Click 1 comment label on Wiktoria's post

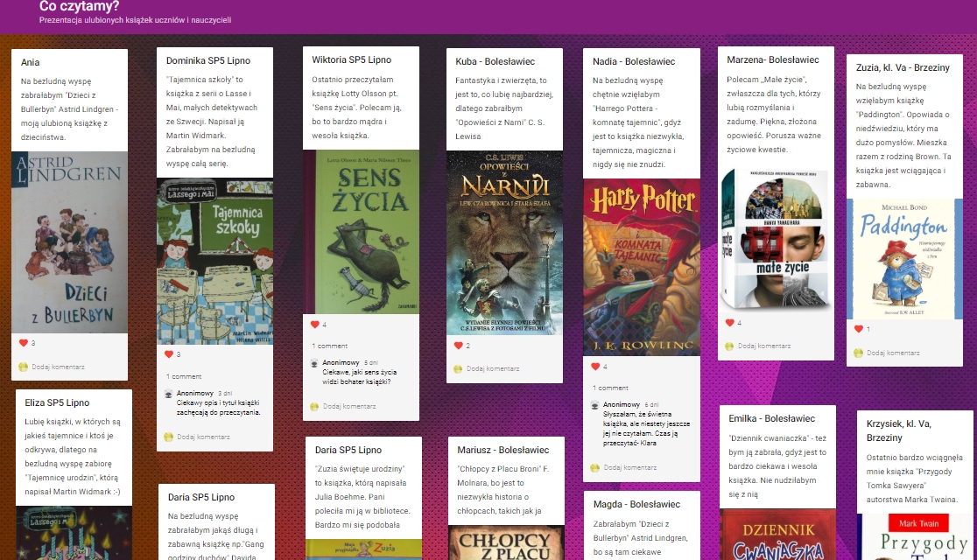(330, 346)
